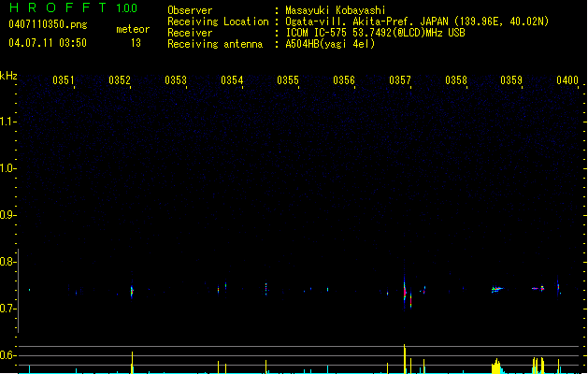Click the 0355 time marker

click(288, 80)
